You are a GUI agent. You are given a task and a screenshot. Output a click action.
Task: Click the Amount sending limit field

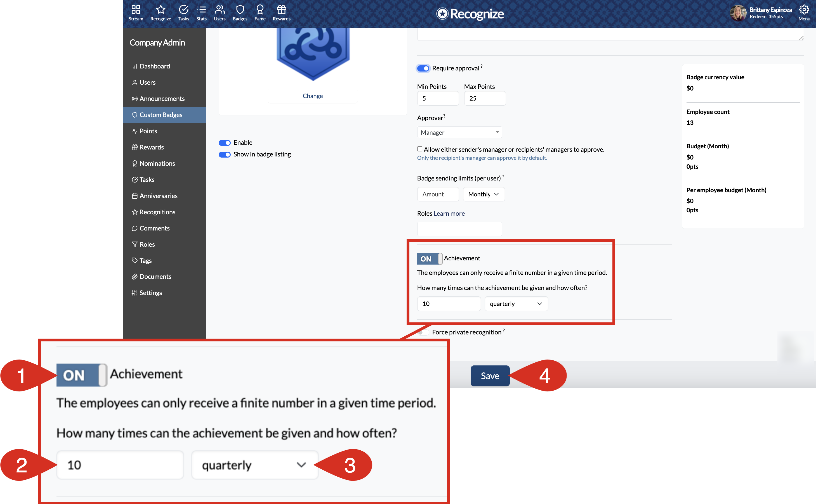coord(438,194)
